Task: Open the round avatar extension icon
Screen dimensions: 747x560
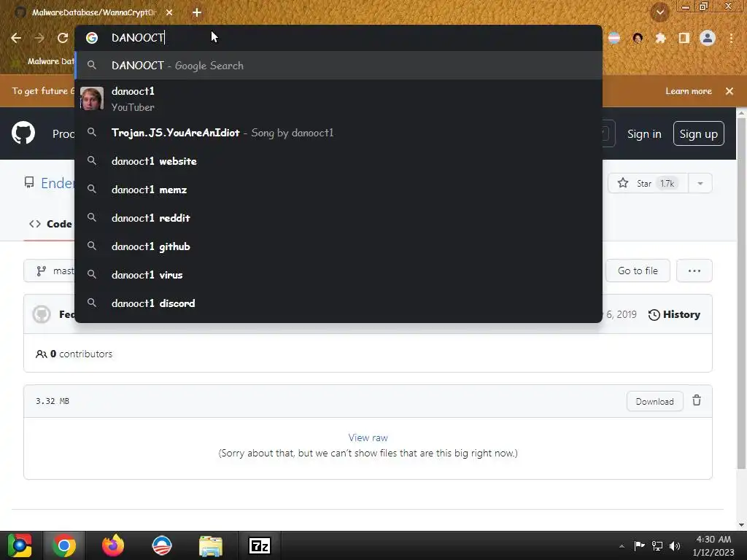Action: pos(638,38)
